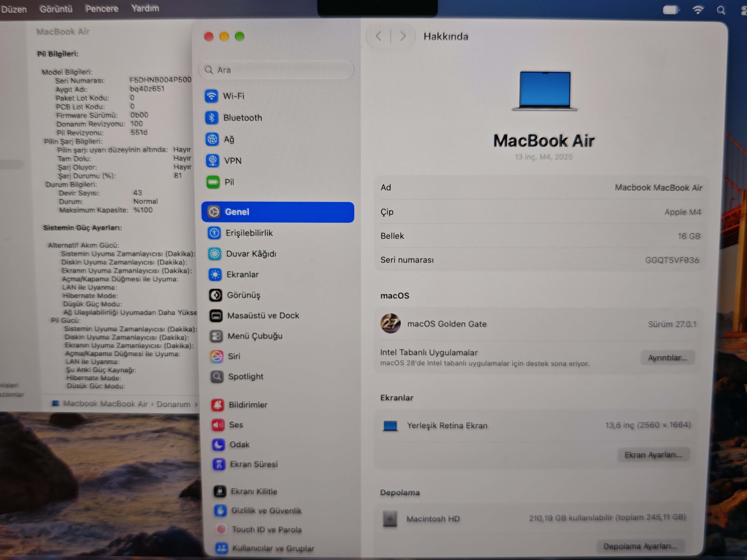Focus the Ara search field
Image resolution: width=747 pixels, height=560 pixels.
(x=276, y=70)
